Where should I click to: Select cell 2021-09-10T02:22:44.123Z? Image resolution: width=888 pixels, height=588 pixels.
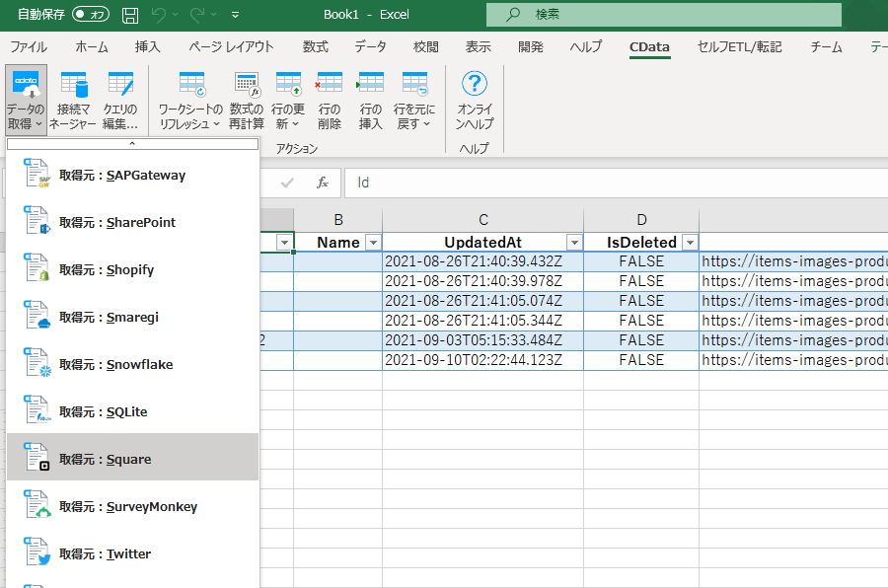(x=483, y=360)
